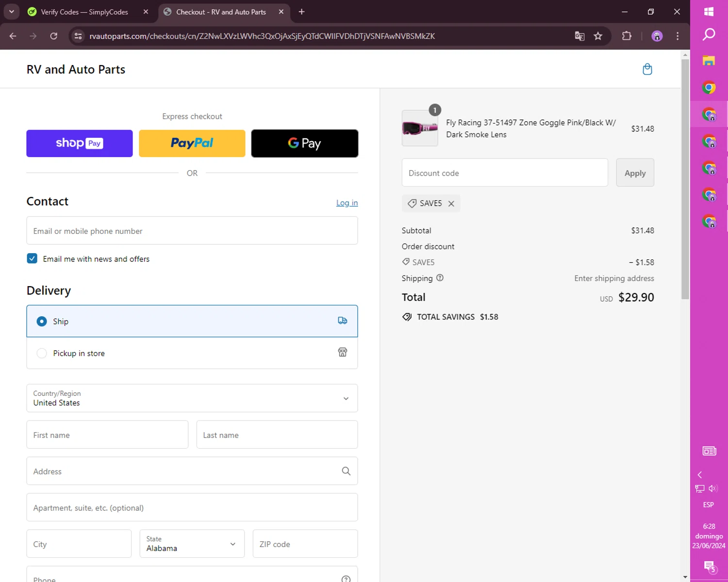Open the Country/Region dropdown
The height and width of the screenshot is (582, 728).
[192, 398]
